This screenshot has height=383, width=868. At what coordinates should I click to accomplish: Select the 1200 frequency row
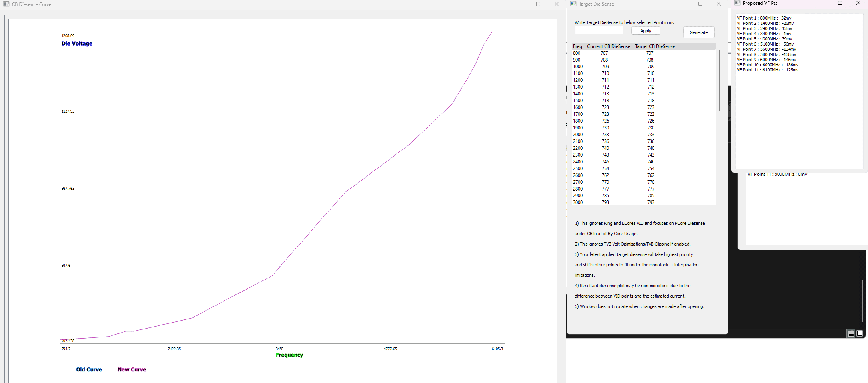(644, 80)
